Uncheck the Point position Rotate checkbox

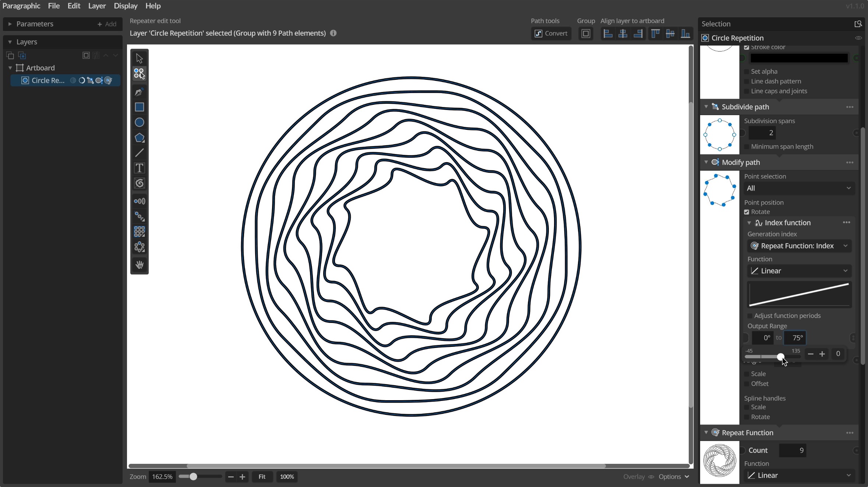tap(747, 212)
